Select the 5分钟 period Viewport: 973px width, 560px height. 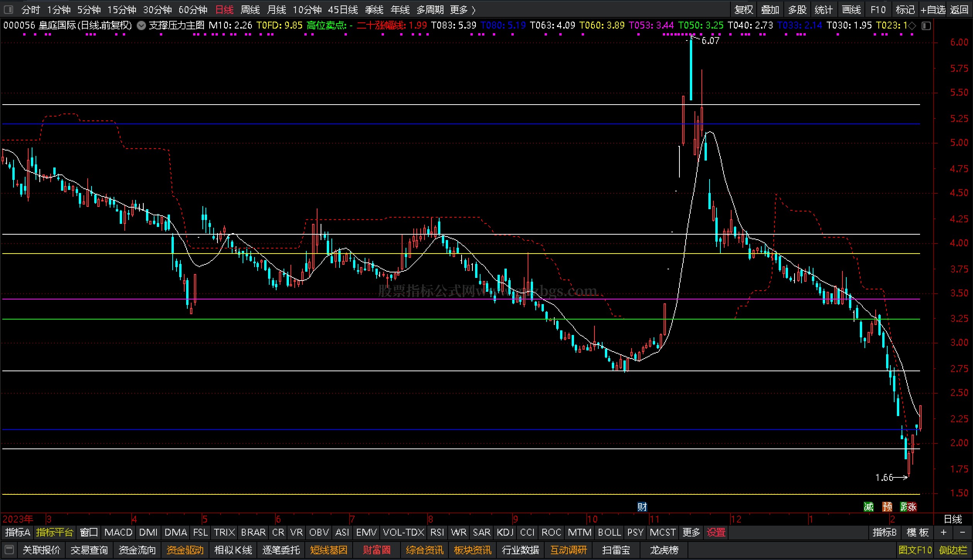[x=89, y=10]
